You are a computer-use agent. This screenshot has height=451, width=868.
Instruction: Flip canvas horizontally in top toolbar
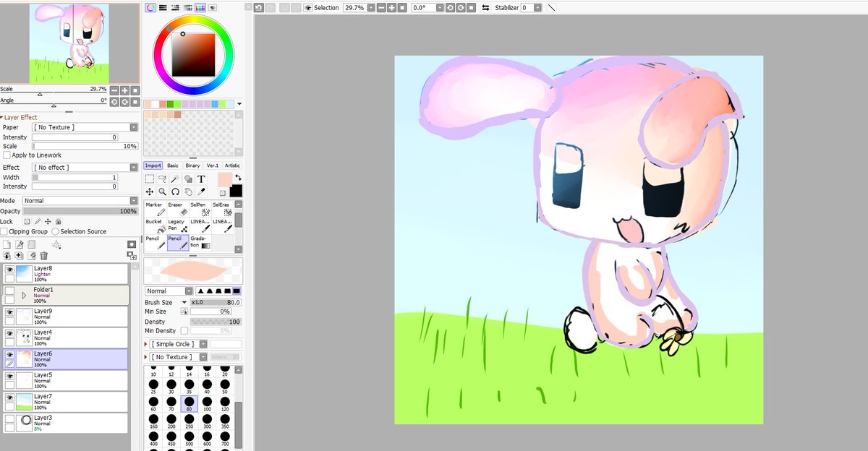tap(485, 7)
